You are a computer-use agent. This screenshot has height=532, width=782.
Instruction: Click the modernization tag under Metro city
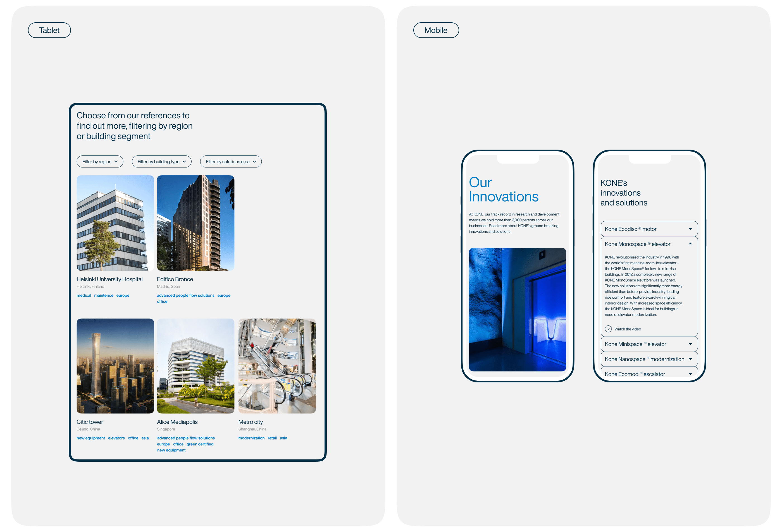tap(251, 438)
